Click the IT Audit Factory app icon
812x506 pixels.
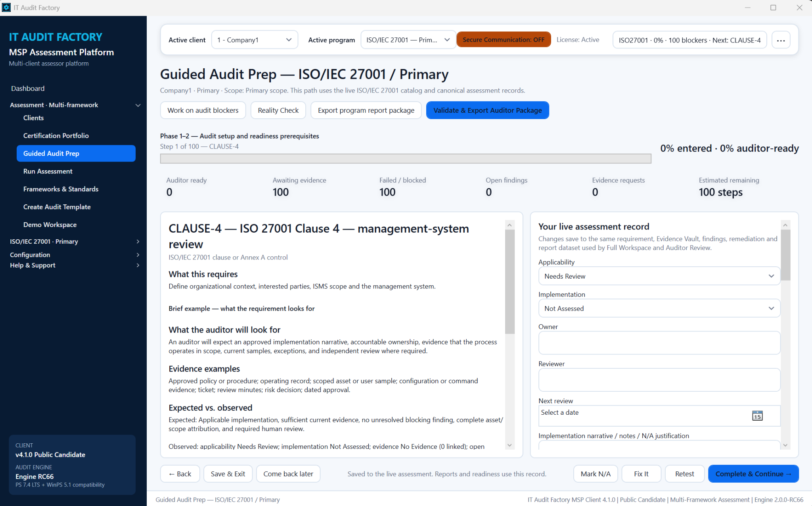point(6,8)
